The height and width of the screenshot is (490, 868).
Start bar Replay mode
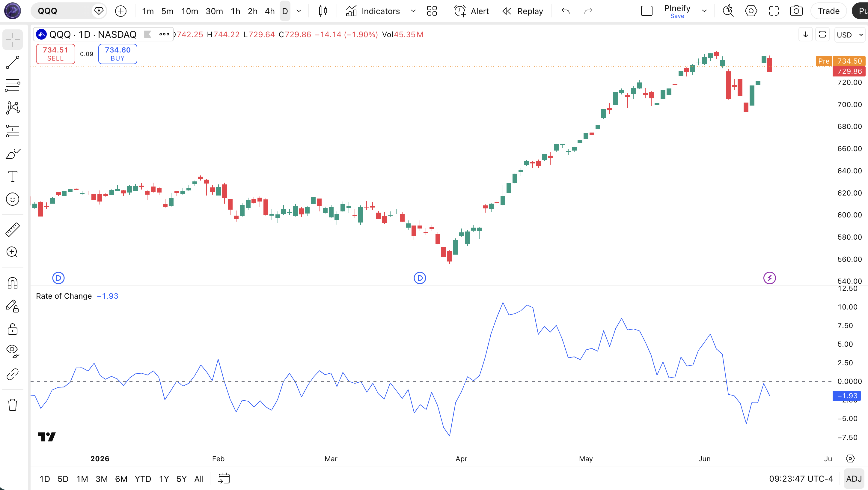point(523,11)
